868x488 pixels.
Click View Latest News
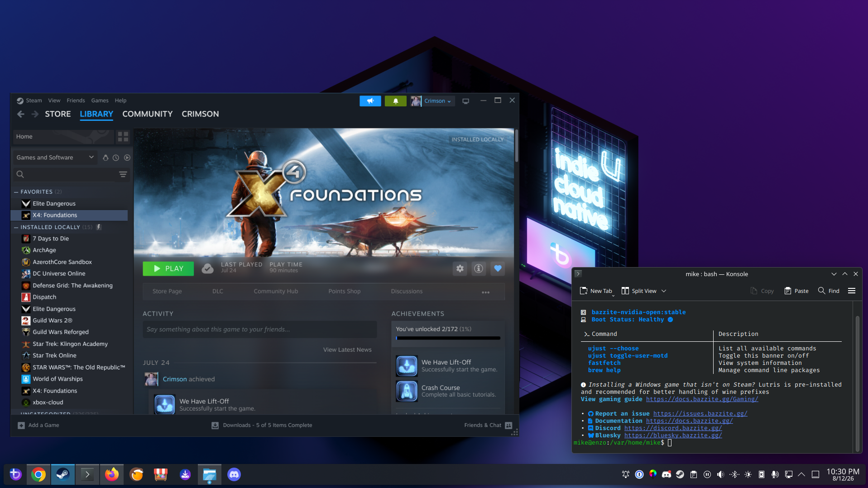[x=347, y=350]
